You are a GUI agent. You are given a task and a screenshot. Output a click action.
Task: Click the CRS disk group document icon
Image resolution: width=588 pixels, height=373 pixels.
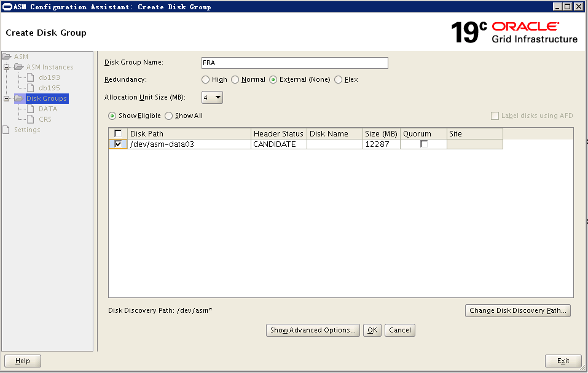click(x=31, y=120)
